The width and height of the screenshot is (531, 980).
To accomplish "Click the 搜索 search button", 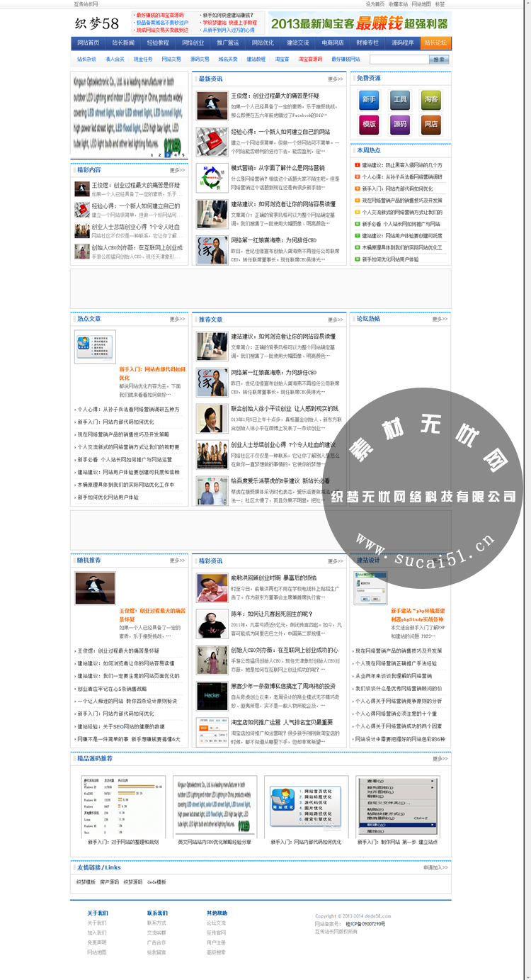I will pos(440,60).
